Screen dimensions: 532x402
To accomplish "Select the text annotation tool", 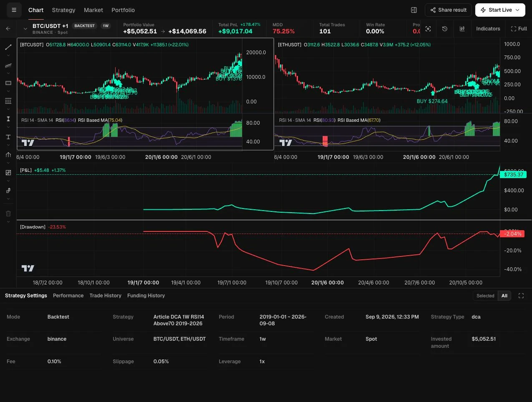I will tap(8, 137).
